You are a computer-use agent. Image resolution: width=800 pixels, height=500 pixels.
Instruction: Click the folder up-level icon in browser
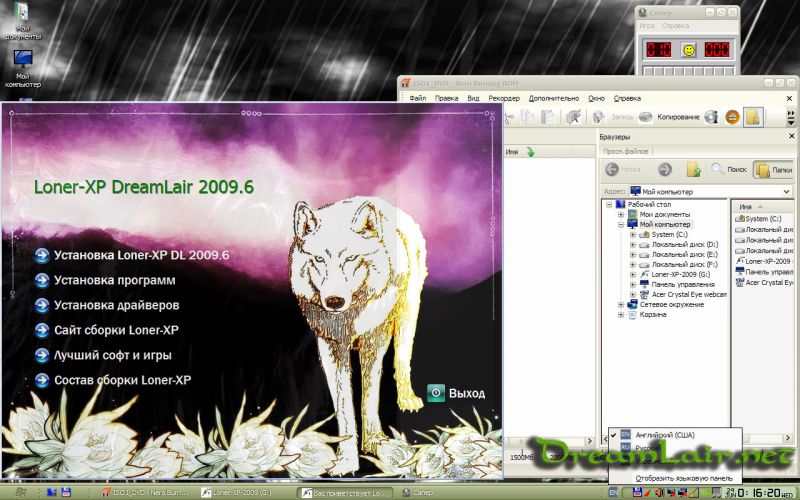tap(693, 170)
